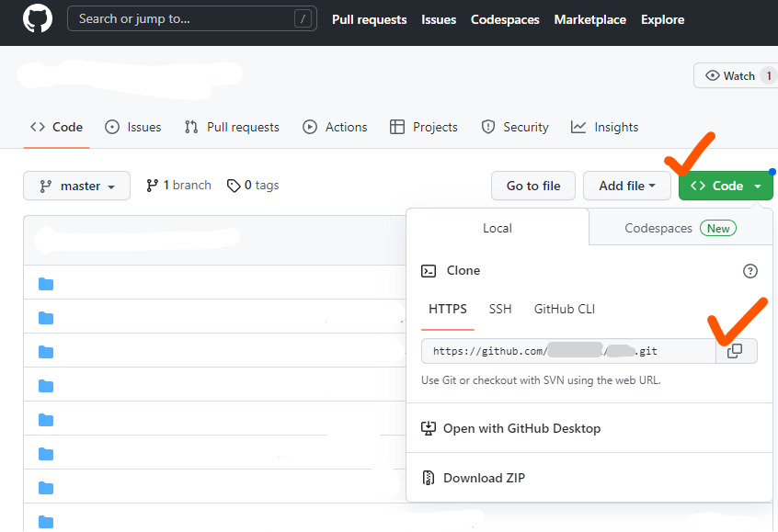Expand the Add file dropdown
778x532 pixels.
pos(627,186)
